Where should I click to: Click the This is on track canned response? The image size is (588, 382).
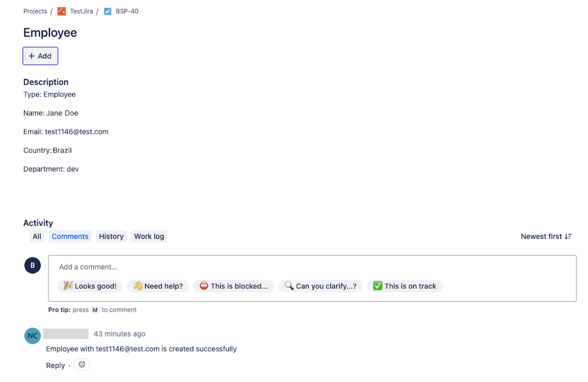[405, 286]
